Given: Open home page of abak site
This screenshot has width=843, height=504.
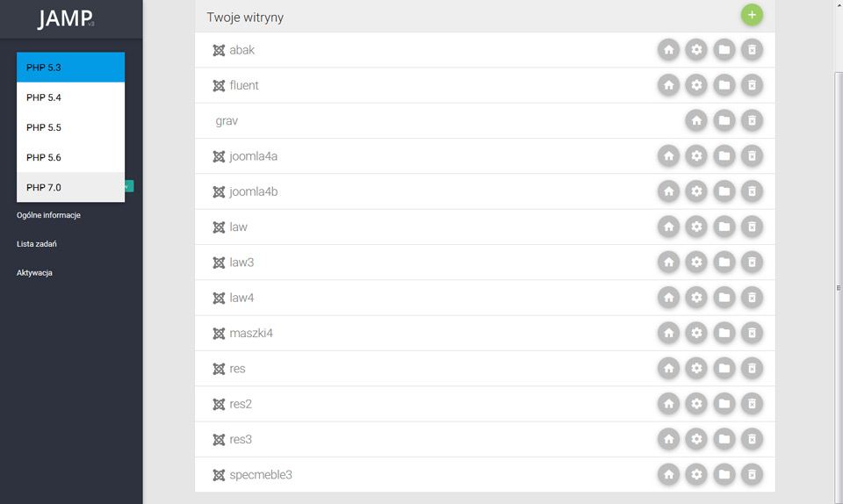Looking at the screenshot, I should point(668,50).
